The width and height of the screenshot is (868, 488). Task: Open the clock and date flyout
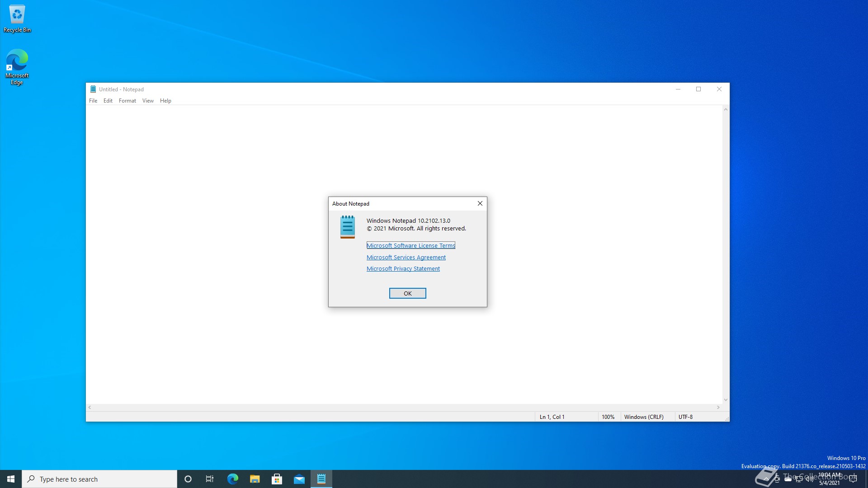click(830, 479)
